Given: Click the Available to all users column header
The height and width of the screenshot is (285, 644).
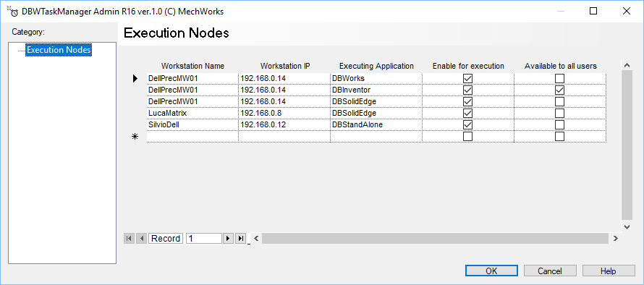Looking at the screenshot, I should pyautogui.click(x=560, y=66).
